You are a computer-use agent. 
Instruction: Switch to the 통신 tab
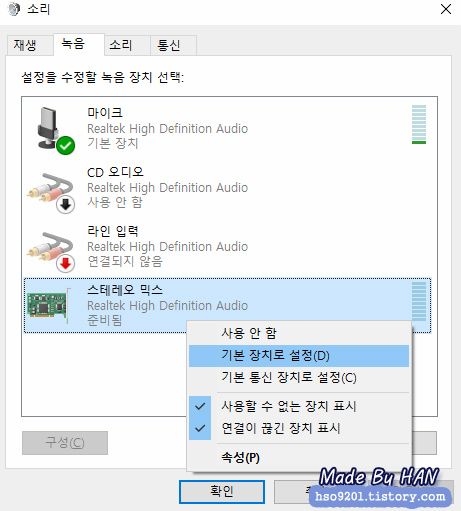tap(173, 45)
